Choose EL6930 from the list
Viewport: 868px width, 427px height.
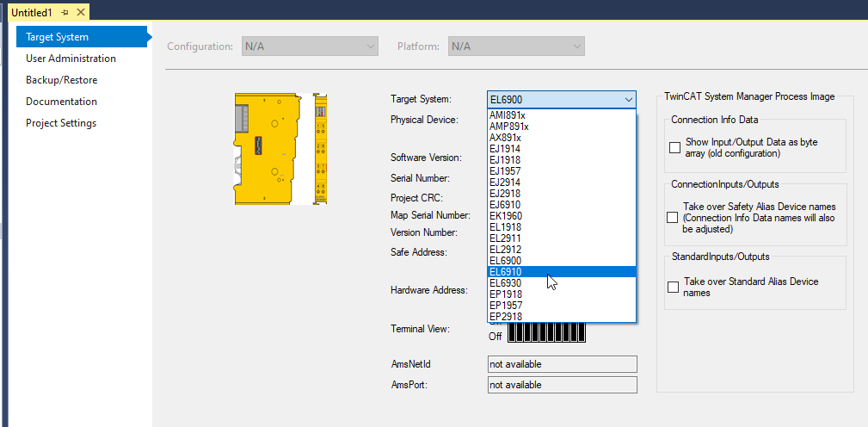click(562, 283)
